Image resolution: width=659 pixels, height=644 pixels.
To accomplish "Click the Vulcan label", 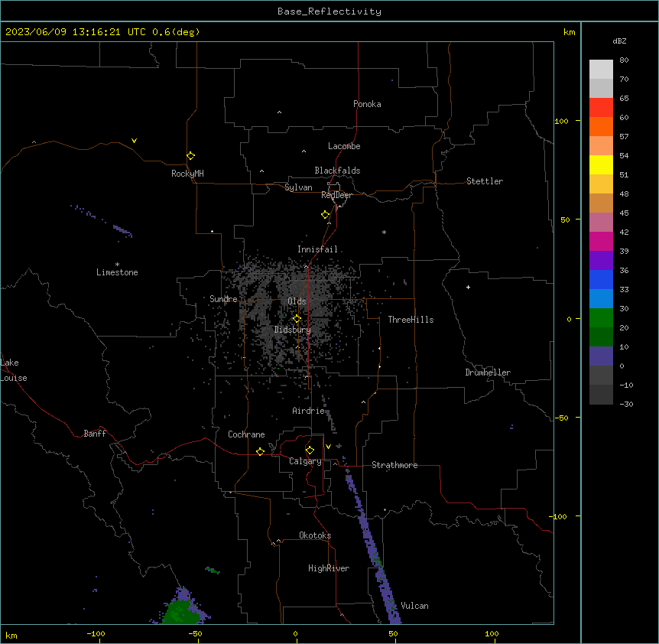I will pyautogui.click(x=414, y=606).
